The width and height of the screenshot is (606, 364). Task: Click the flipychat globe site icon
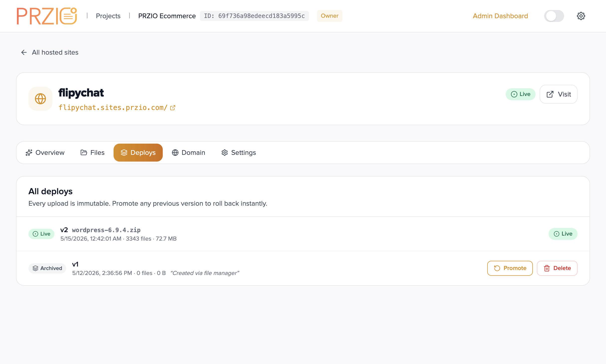pos(40,99)
